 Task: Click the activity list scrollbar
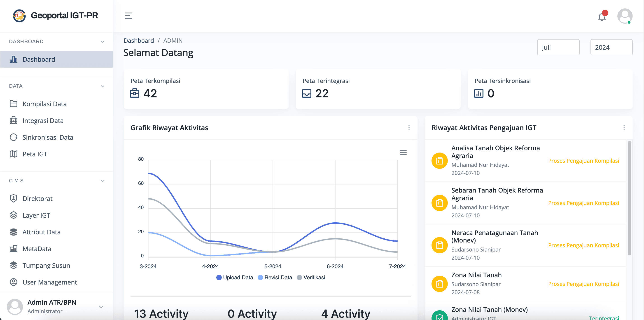click(x=629, y=198)
